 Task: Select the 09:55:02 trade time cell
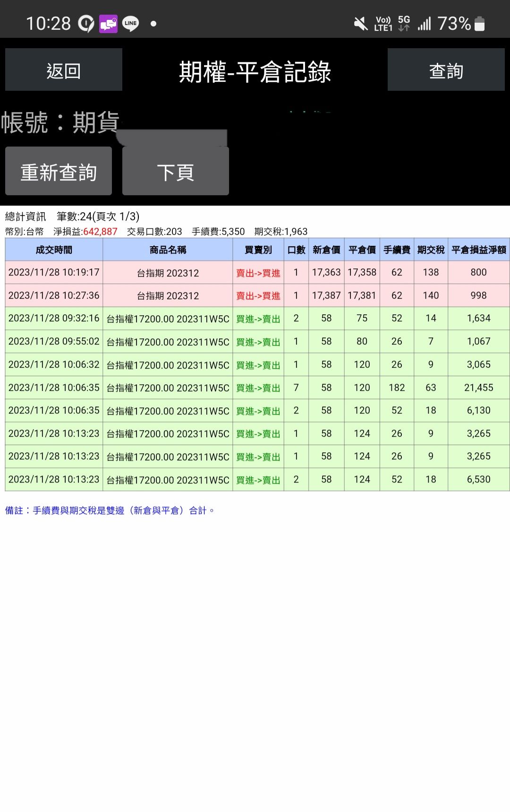(54, 341)
